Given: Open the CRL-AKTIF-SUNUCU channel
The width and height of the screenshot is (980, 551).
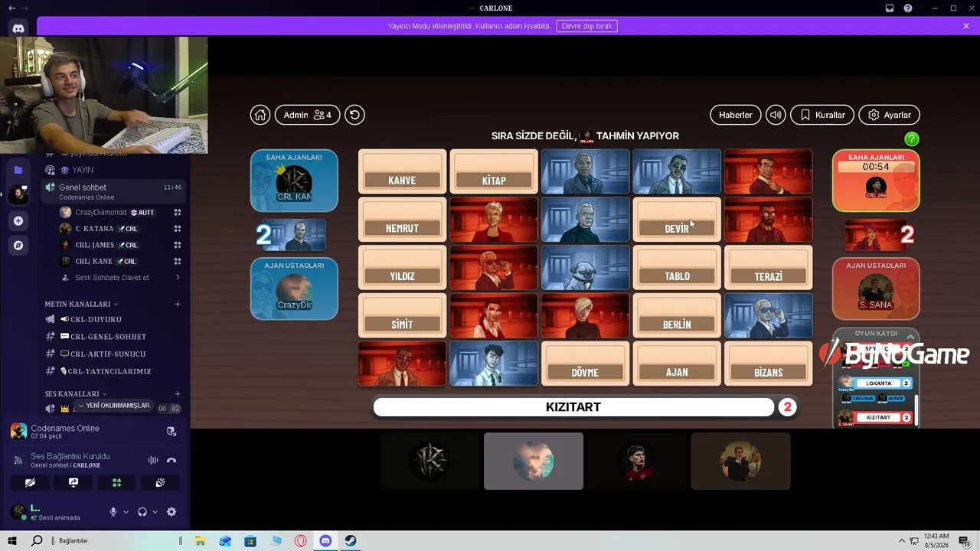Looking at the screenshot, I should pyautogui.click(x=113, y=354).
